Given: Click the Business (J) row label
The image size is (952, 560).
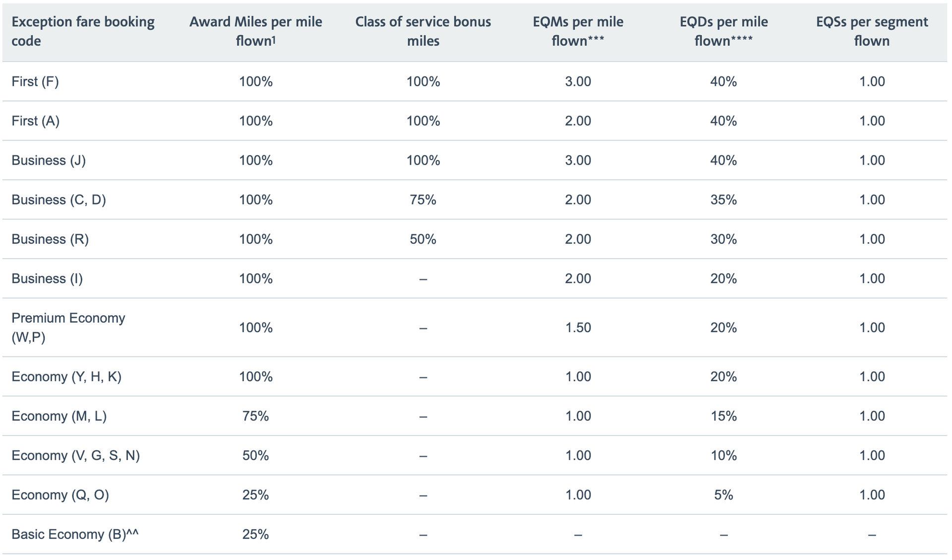Looking at the screenshot, I should 49,160.
